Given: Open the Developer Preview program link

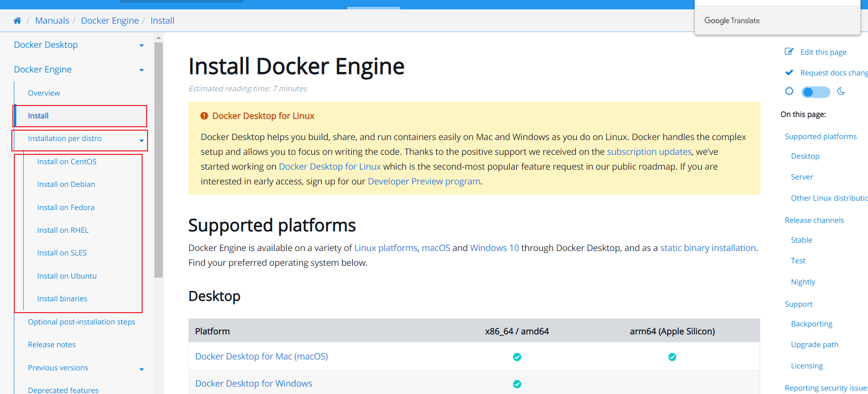Looking at the screenshot, I should 424,181.
